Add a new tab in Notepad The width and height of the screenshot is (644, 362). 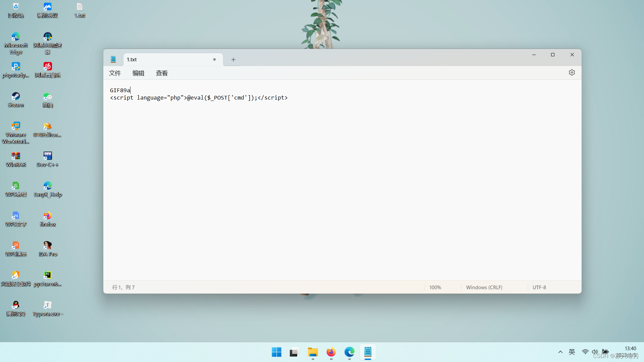point(233,60)
